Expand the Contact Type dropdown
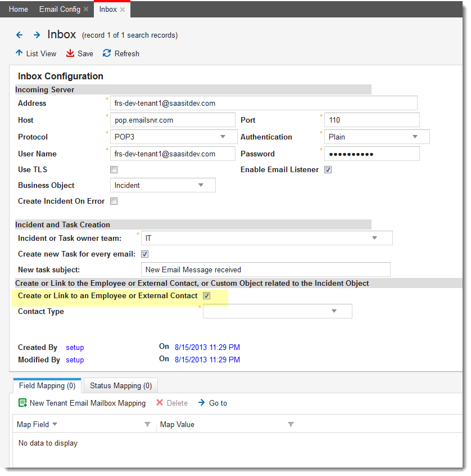This screenshot has width=471, height=476. click(x=334, y=311)
